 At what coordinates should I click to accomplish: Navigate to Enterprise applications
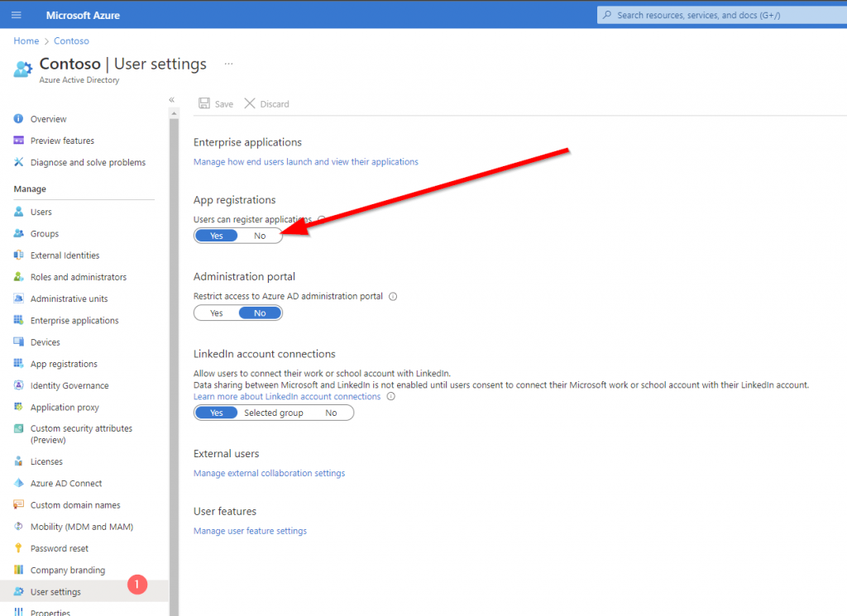(x=72, y=320)
